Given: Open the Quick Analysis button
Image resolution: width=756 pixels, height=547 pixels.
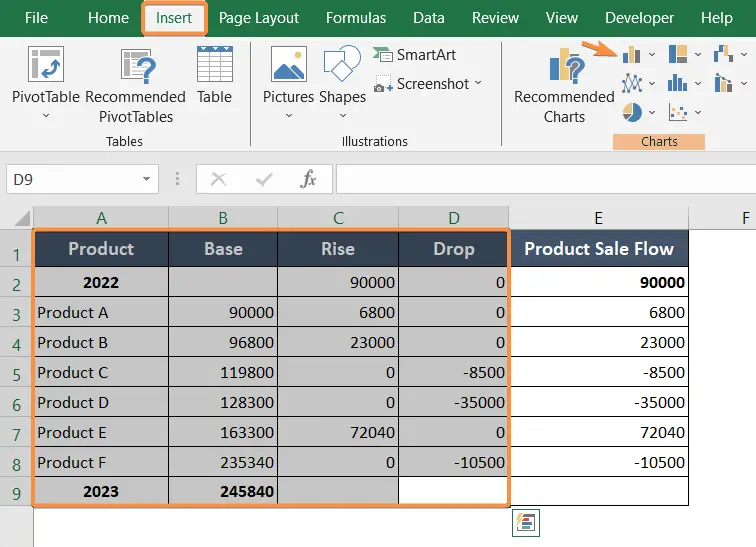Looking at the screenshot, I should (x=526, y=523).
